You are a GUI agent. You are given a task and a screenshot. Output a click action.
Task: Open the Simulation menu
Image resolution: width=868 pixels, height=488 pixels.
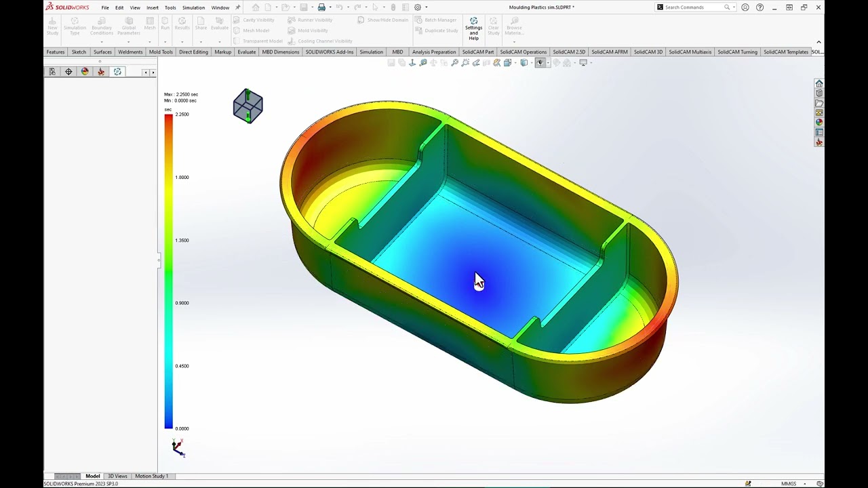[x=193, y=7]
